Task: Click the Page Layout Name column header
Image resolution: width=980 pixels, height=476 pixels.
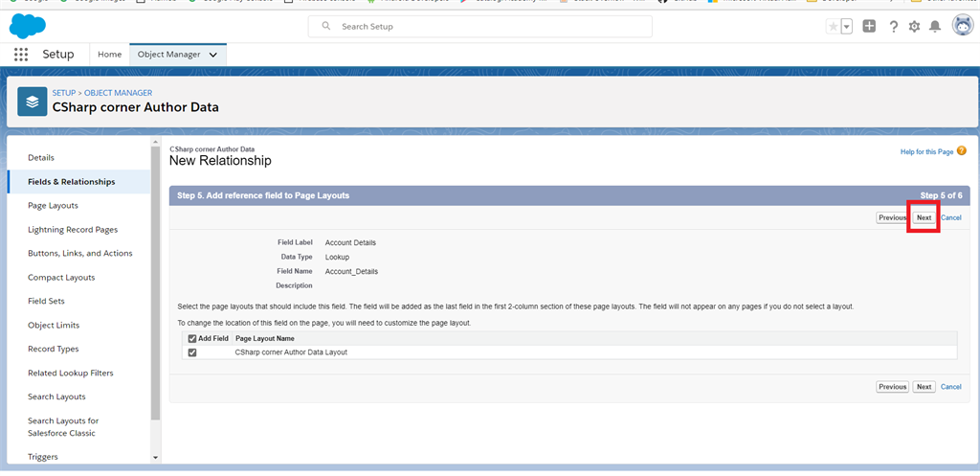Action: click(x=265, y=338)
